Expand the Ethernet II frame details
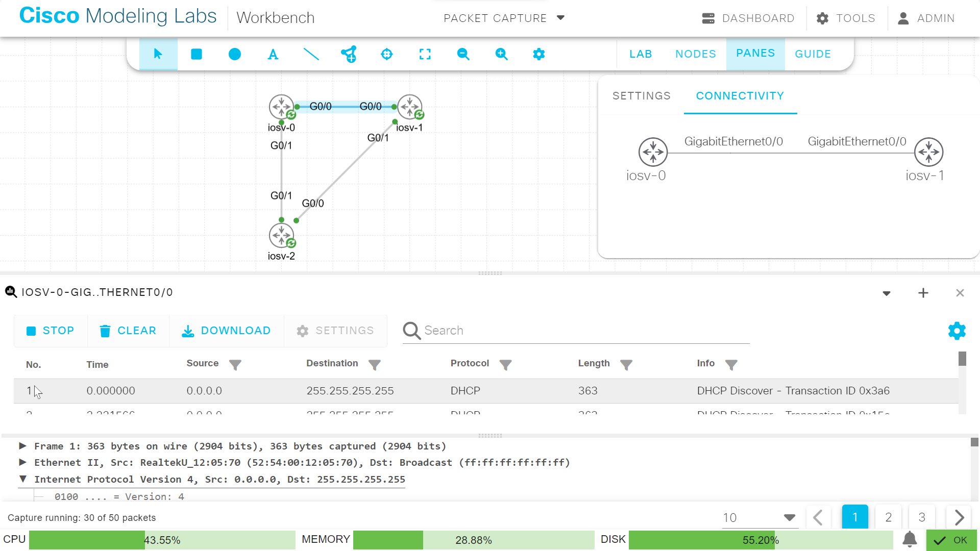The height and width of the screenshot is (551, 980). [22, 462]
